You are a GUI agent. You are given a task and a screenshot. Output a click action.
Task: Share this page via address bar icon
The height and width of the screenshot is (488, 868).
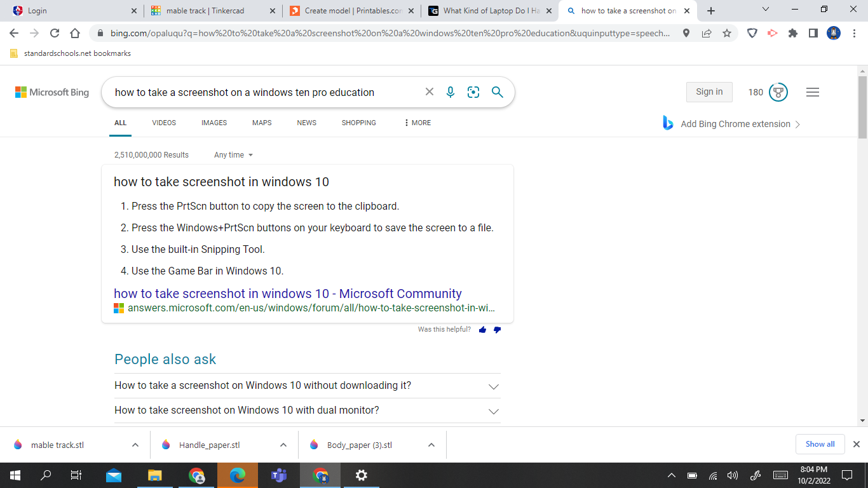pyautogui.click(x=707, y=33)
